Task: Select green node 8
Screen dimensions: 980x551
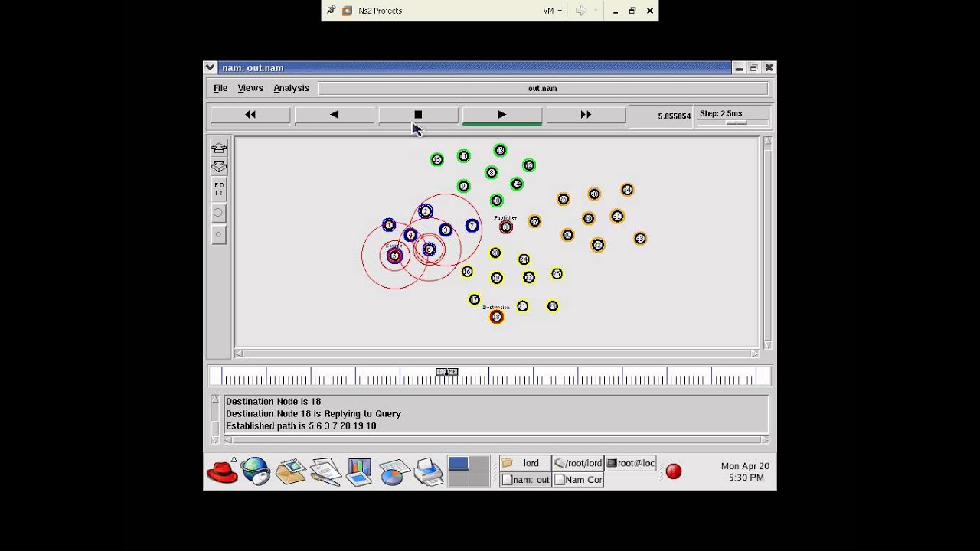Action: pyautogui.click(x=492, y=173)
